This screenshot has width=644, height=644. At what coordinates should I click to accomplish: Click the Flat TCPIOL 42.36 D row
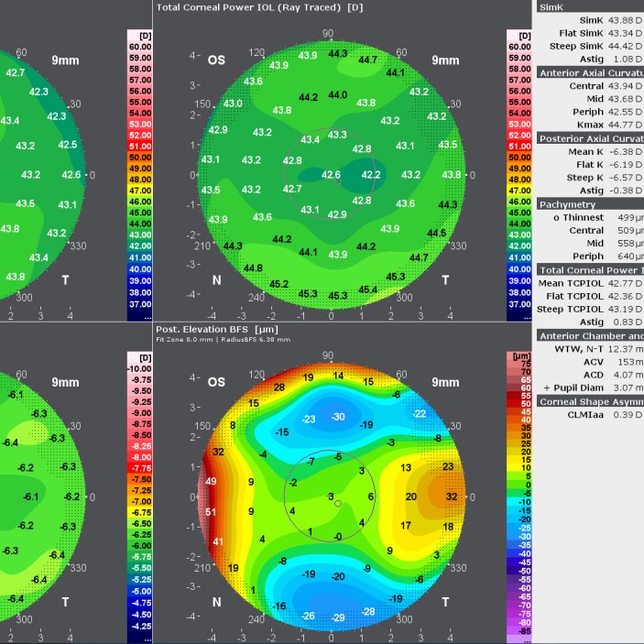[x=594, y=296]
